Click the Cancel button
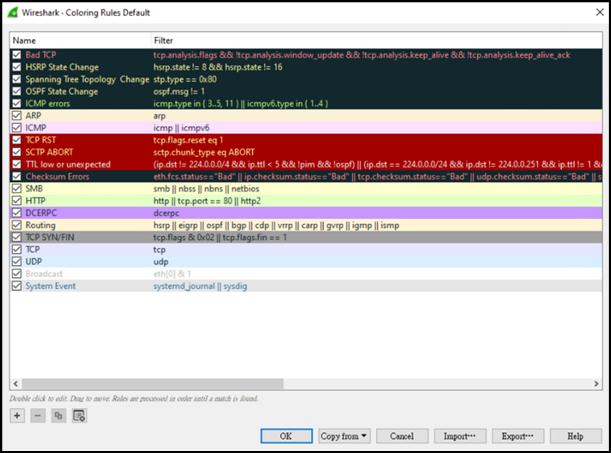The height and width of the screenshot is (453, 611). coord(402,436)
